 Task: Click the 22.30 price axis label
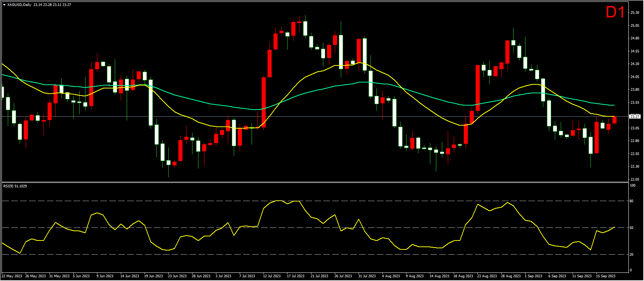[x=635, y=167]
